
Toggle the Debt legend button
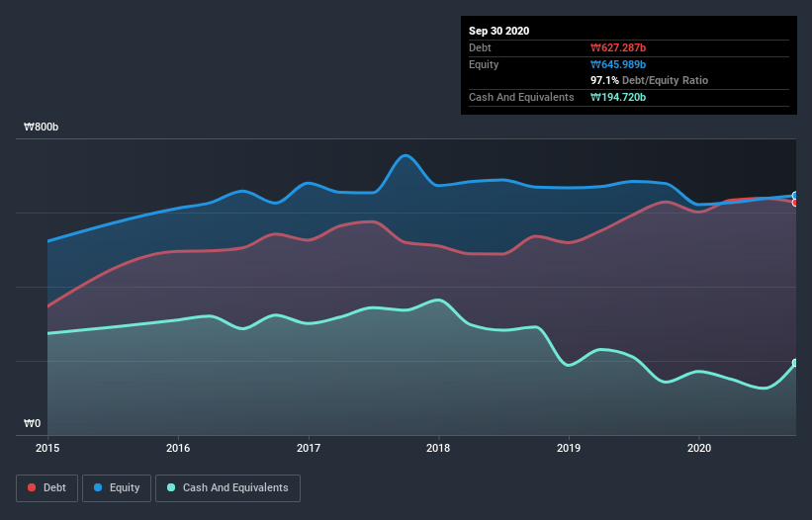[x=46, y=488]
